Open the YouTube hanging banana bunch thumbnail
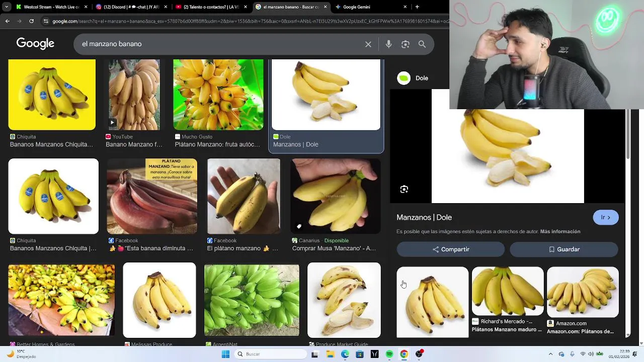The height and width of the screenshot is (362, 644). [x=135, y=95]
